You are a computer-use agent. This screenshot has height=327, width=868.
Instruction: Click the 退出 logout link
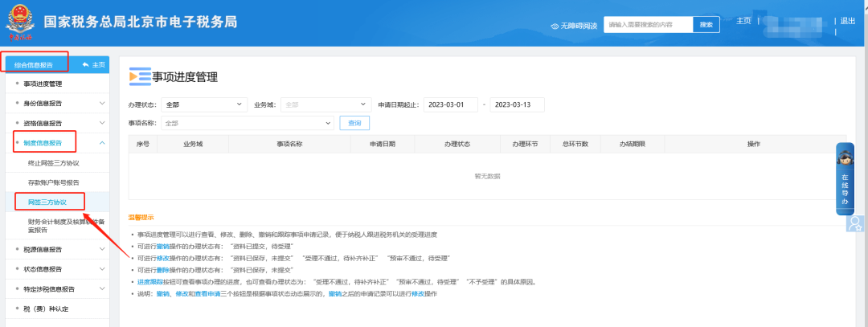pos(847,21)
